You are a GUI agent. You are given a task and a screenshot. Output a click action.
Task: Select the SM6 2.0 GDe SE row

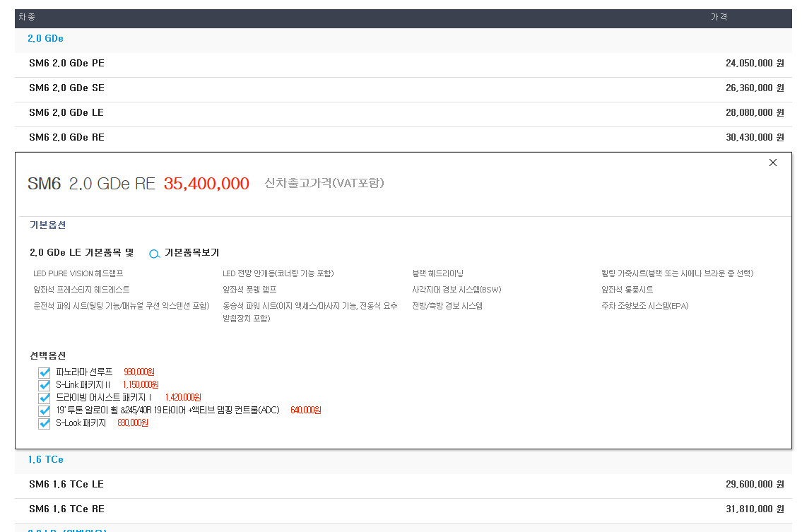(403, 88)
